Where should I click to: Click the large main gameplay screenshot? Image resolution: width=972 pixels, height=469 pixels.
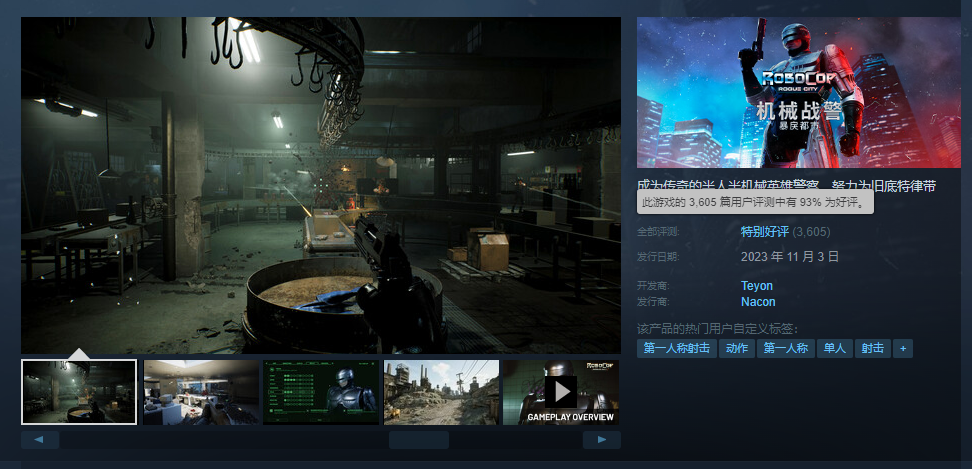(x=321, y=185)
